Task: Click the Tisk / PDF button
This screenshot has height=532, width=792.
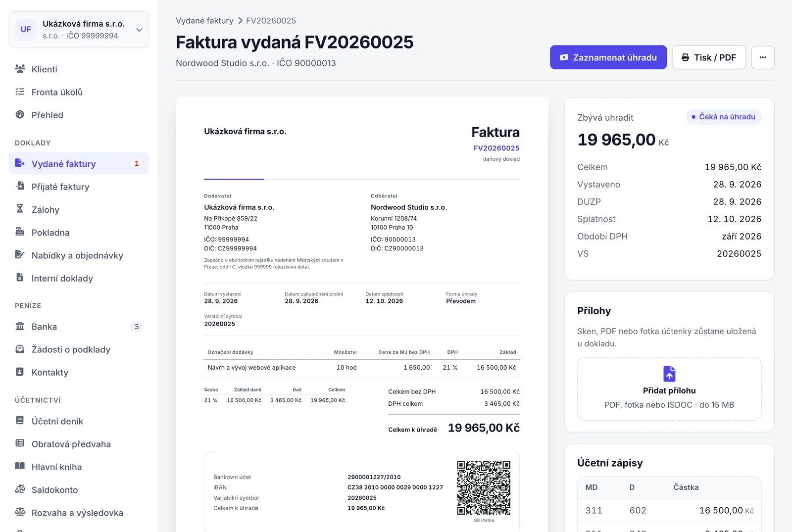Action: [709, 57]
